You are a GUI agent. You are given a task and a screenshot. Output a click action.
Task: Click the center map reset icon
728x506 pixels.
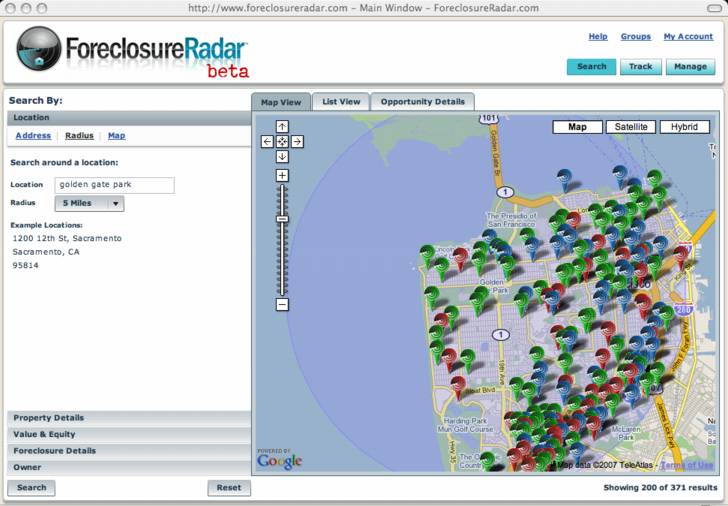282,142
